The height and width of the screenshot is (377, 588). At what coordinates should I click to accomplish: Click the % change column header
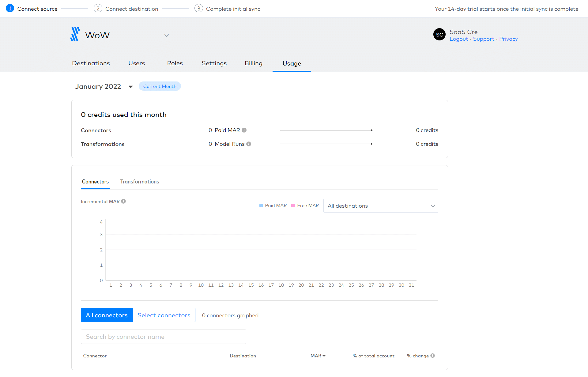click(418, 356)
